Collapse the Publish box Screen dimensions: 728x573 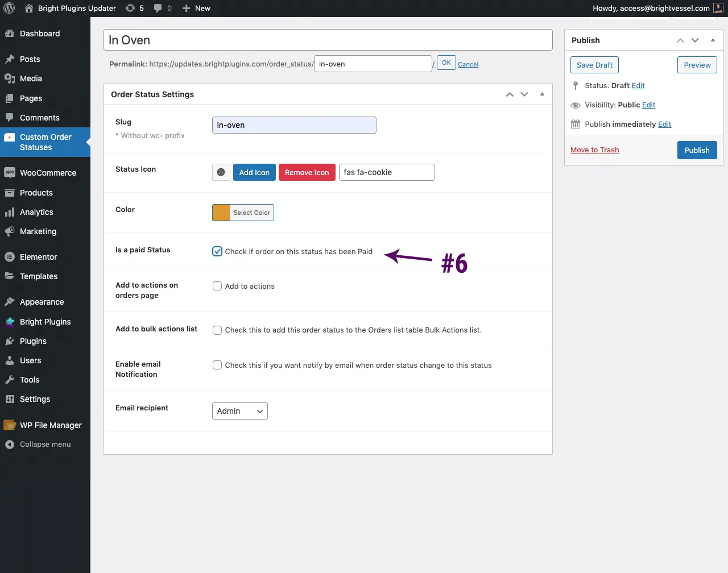pyautogui.click(x=712, y=40)
